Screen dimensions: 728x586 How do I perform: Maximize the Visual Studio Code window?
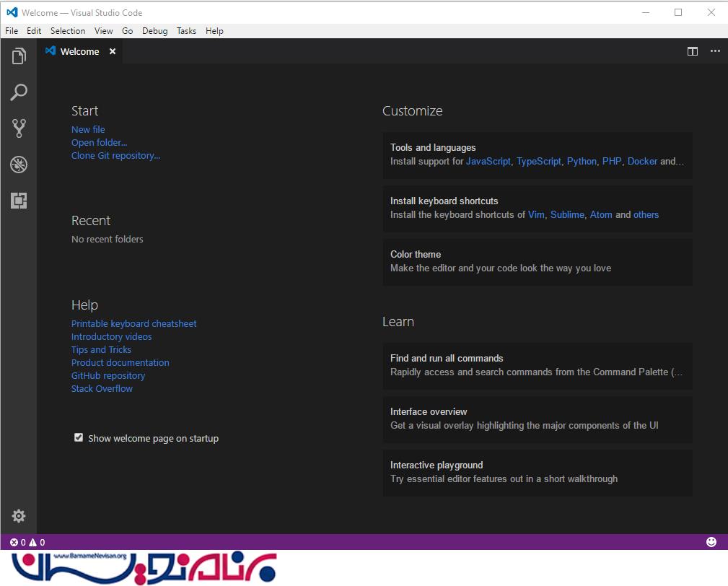(678, 12)
